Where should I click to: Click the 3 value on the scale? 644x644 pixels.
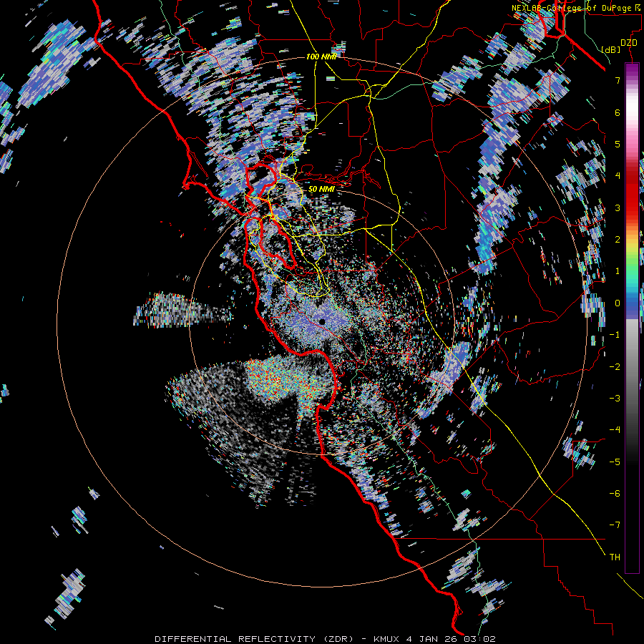pos(618,208)
